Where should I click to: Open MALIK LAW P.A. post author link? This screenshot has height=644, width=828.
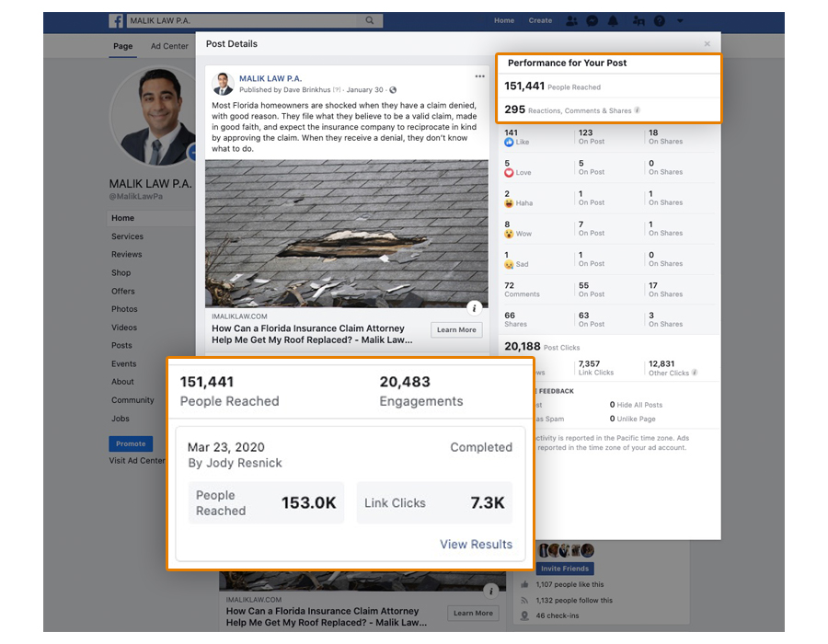[x=270, y=78]
